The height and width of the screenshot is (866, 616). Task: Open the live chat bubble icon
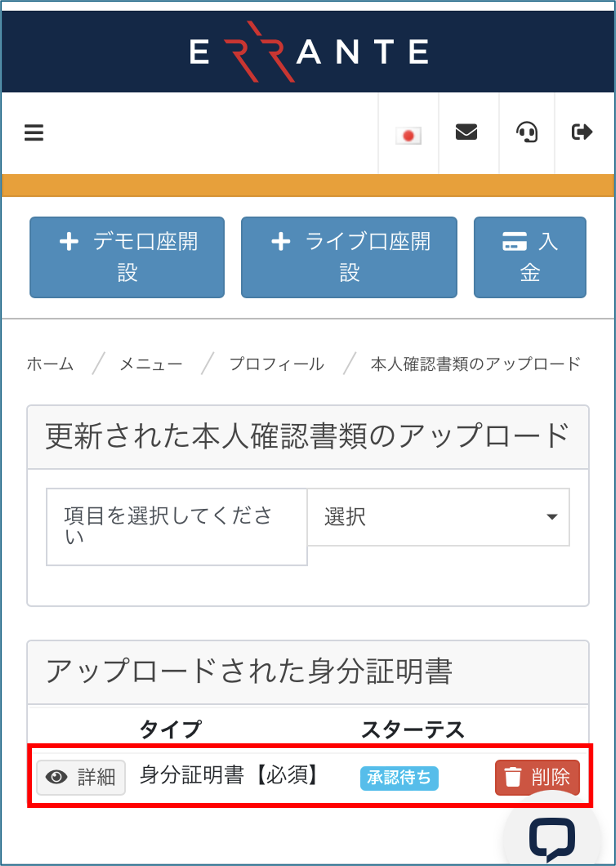(552, 839)
